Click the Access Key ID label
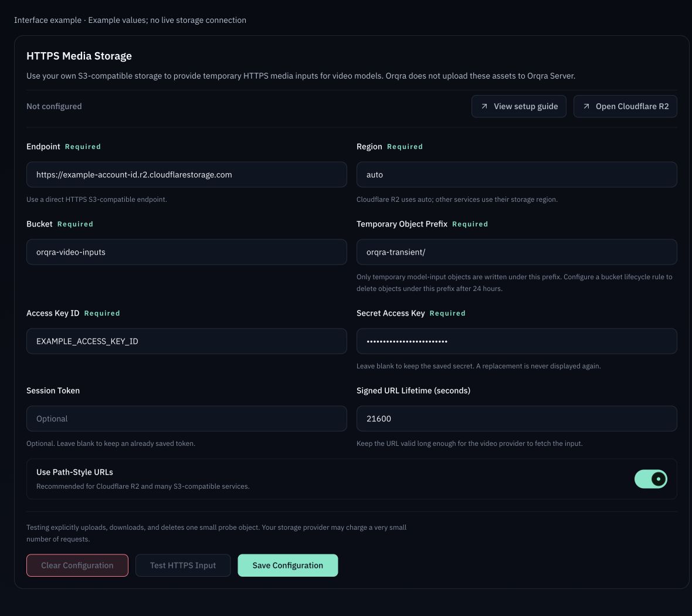692x616 pixels. (53, 313)
